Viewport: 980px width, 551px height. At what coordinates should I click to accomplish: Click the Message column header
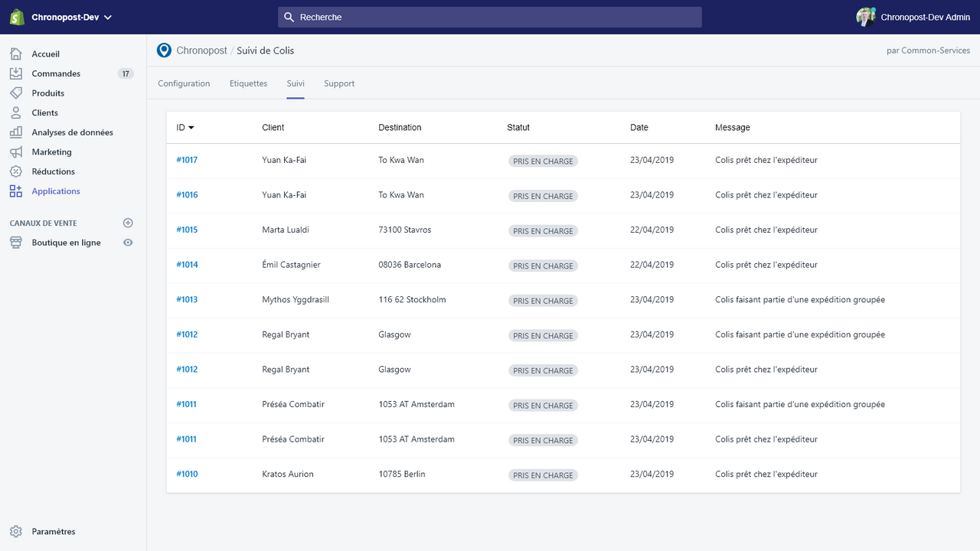click(733, 128)
